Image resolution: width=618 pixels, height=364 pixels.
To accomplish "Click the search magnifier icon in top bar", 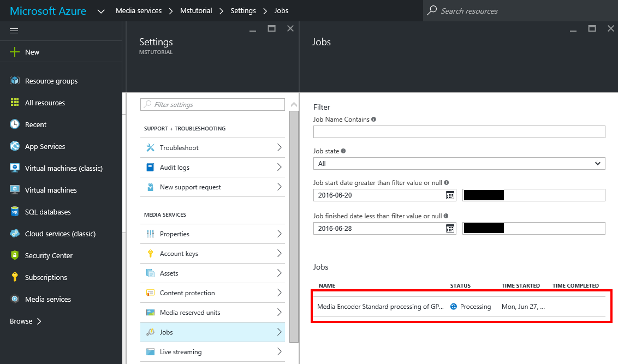I will point(432,10).
